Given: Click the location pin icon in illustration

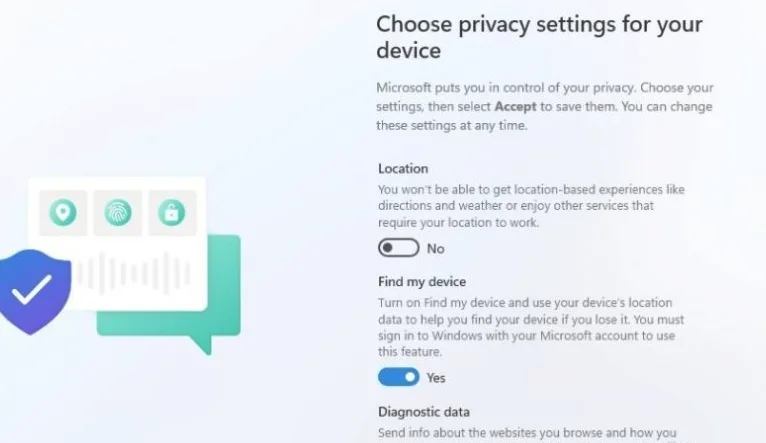Looking at the screenshot, I should pos(63,212).
